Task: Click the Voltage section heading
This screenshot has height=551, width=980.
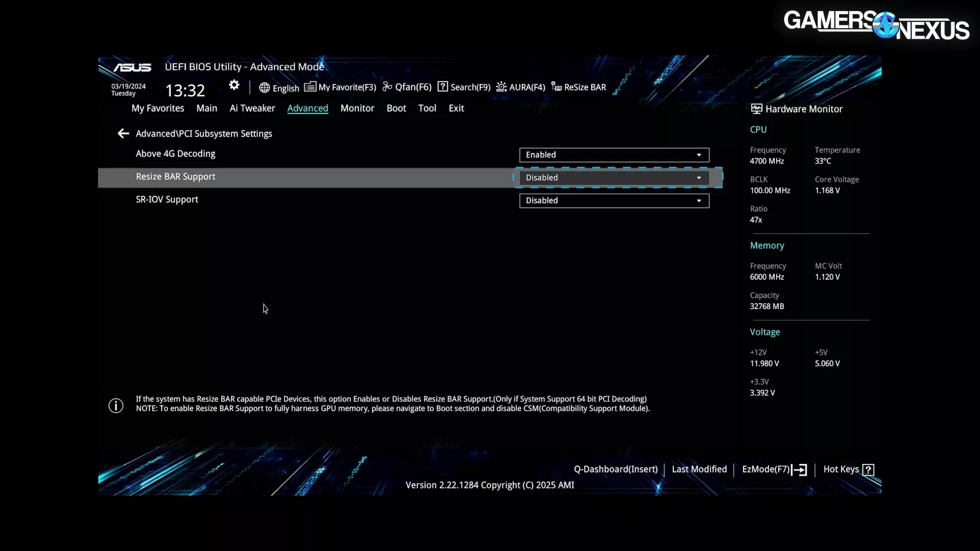Action: click(765, 332)
